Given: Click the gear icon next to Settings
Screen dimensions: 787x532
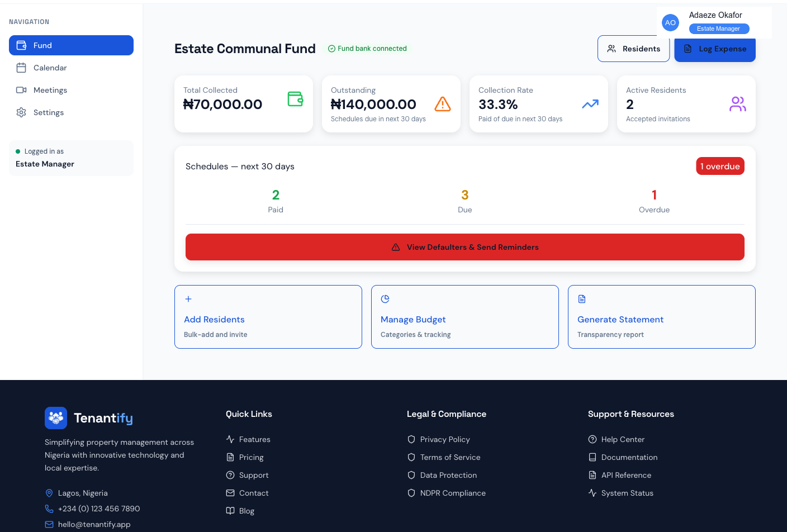Looking at the screenshot, I should pyautogui.click(x=21, y=112).
